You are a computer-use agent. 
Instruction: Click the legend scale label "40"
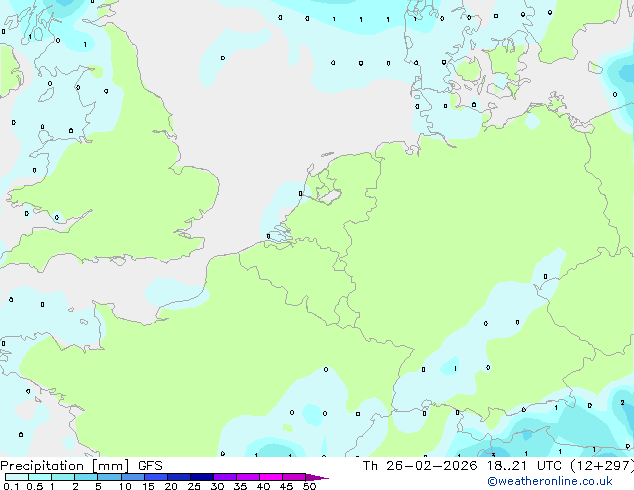click(263, 486)
